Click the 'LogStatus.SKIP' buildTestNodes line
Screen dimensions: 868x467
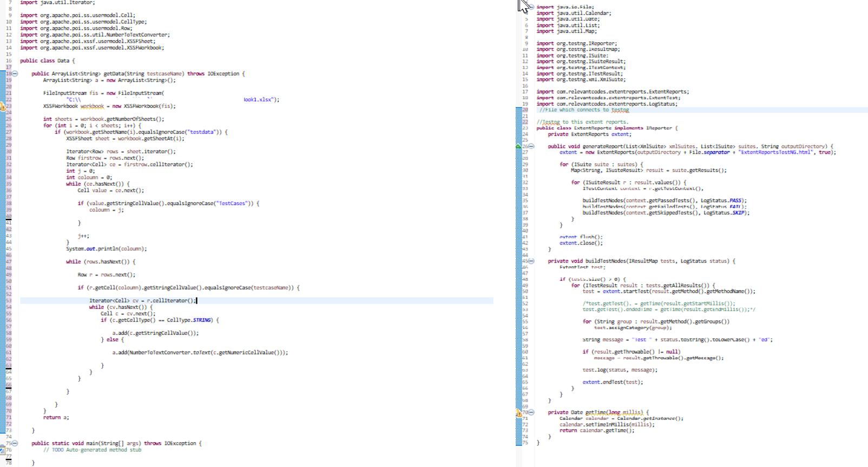pos(666,213)
